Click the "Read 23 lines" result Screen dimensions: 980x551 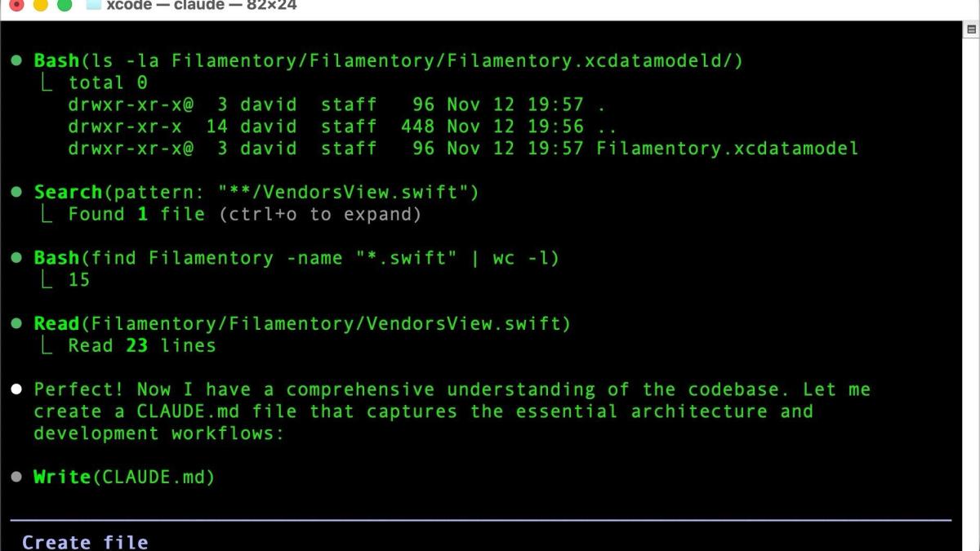click(142, 346)
